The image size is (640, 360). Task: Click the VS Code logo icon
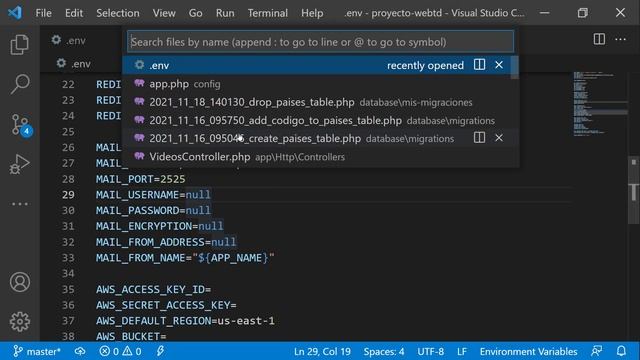click(x=15, y=13)
